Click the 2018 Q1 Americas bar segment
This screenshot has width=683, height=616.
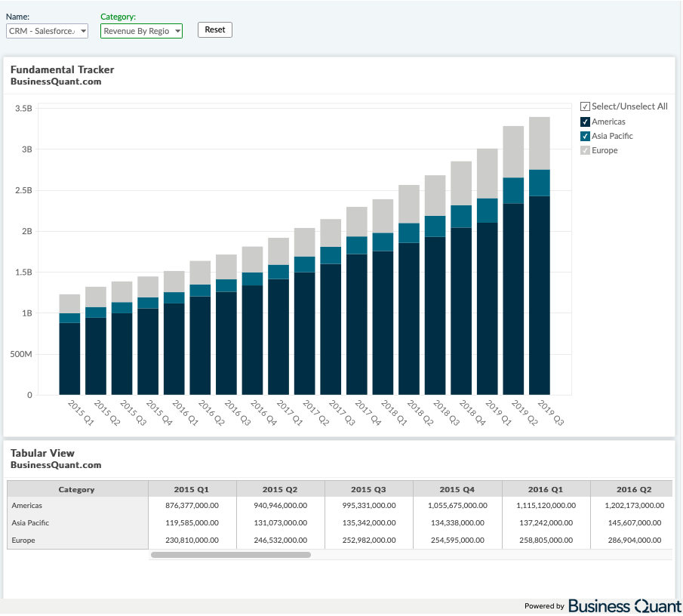383,322
